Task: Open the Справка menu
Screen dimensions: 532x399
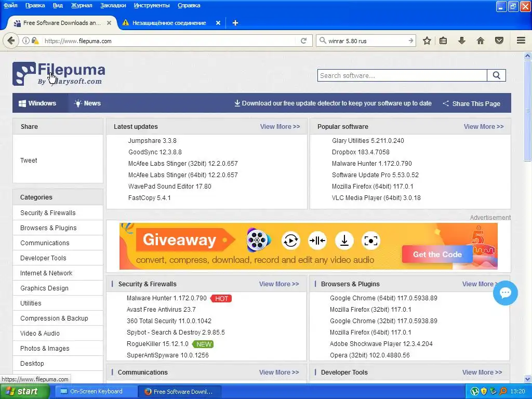Action: [x=189, y=5]
